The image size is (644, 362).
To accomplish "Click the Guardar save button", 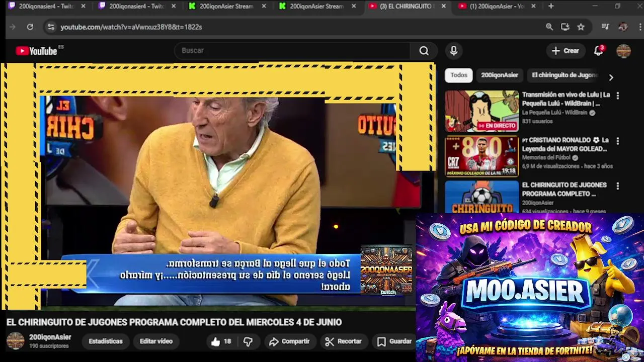I will tap(394, 341).
